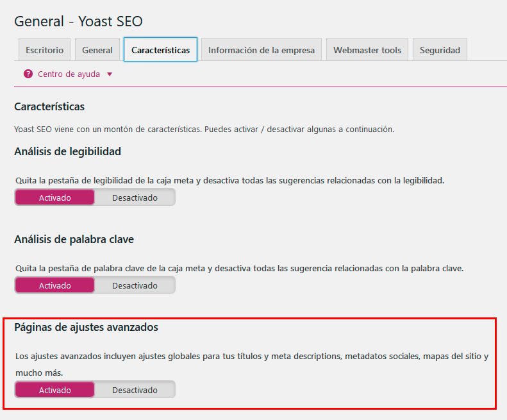
Task: Click the help question mark icon
Action: [x=28, y=74]
